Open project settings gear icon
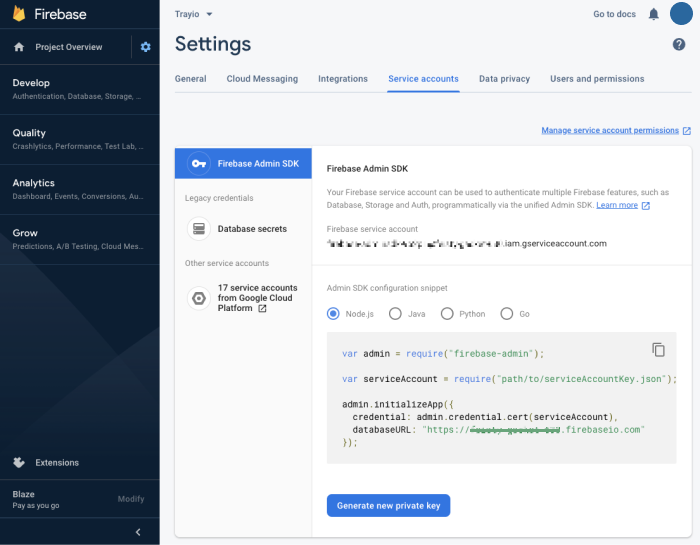This screenshot has width=700, height=545. point(146,47)
